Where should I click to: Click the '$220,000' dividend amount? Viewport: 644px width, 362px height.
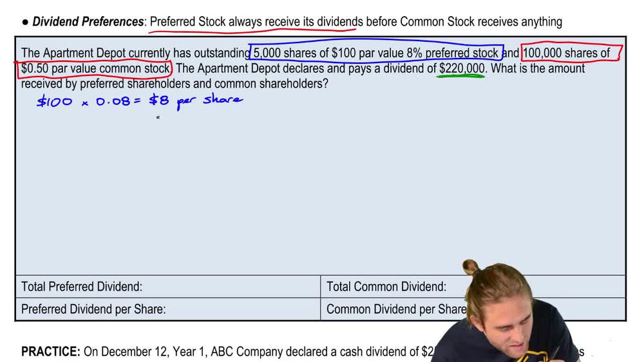[462, 68]
